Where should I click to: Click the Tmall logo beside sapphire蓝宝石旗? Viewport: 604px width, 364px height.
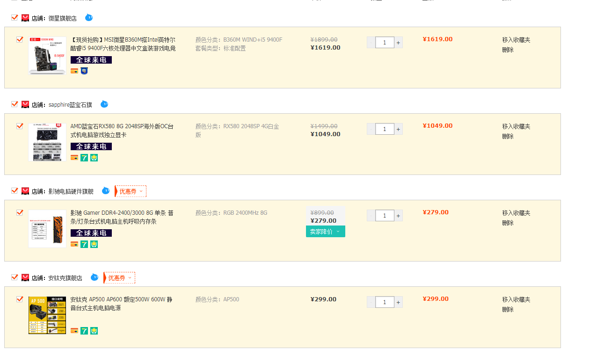click(25, 104)
